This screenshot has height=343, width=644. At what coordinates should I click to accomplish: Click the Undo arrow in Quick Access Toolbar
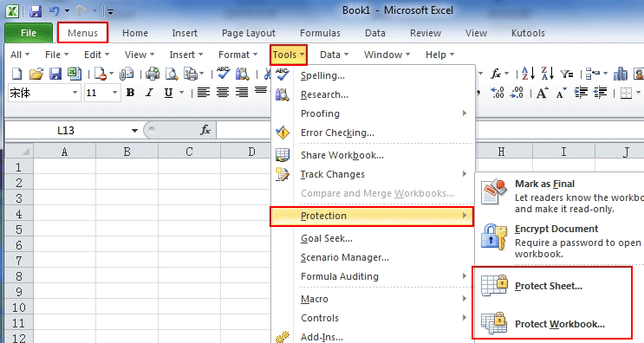point(55,11)
